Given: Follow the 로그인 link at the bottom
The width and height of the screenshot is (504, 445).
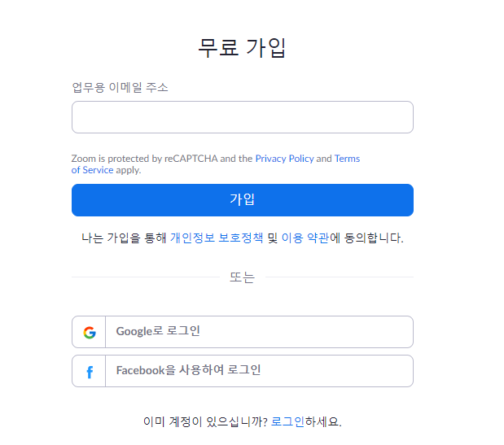Looking at the screenshot, I should 287,421.
